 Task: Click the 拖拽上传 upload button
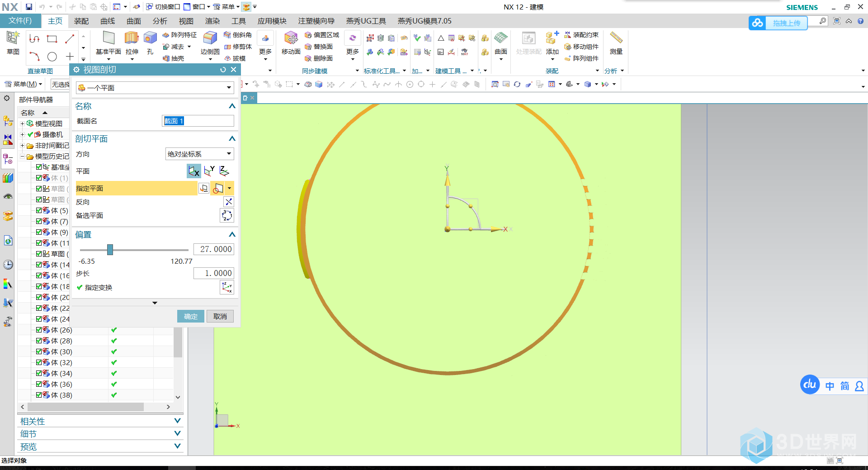pos(778,23)
